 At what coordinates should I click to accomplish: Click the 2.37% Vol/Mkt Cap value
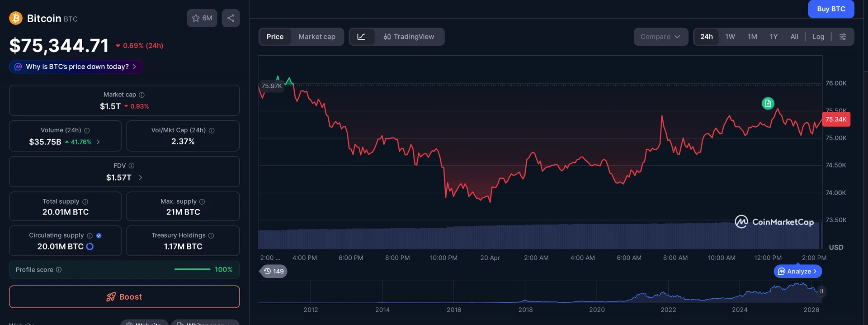(x=183, y=141)
